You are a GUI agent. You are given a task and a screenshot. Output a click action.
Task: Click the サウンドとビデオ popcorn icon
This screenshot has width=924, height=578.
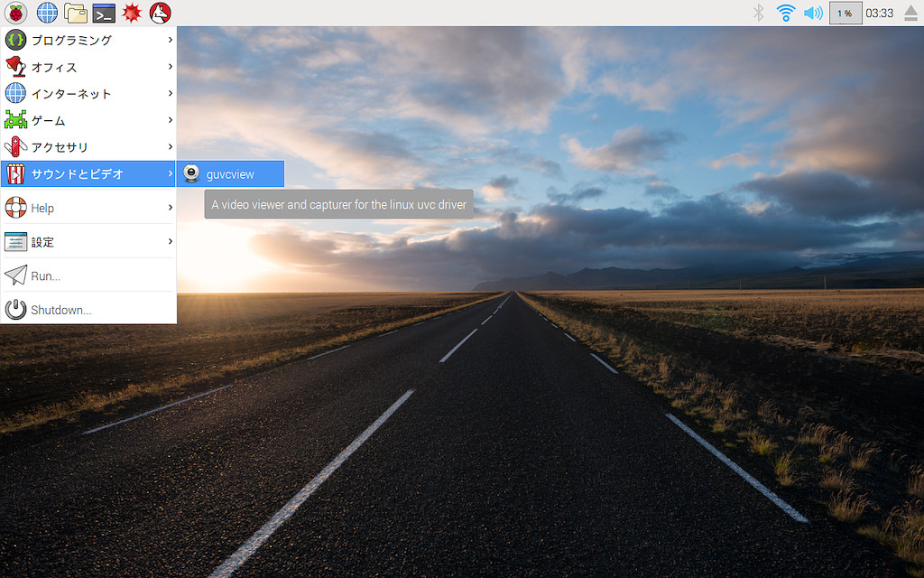(x=15, y=173)
